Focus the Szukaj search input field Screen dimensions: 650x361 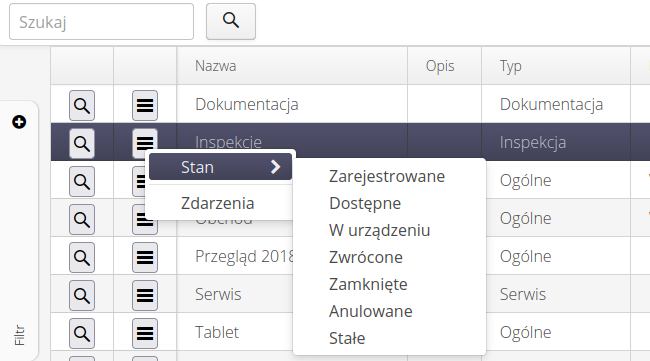[x=102, y=22]
